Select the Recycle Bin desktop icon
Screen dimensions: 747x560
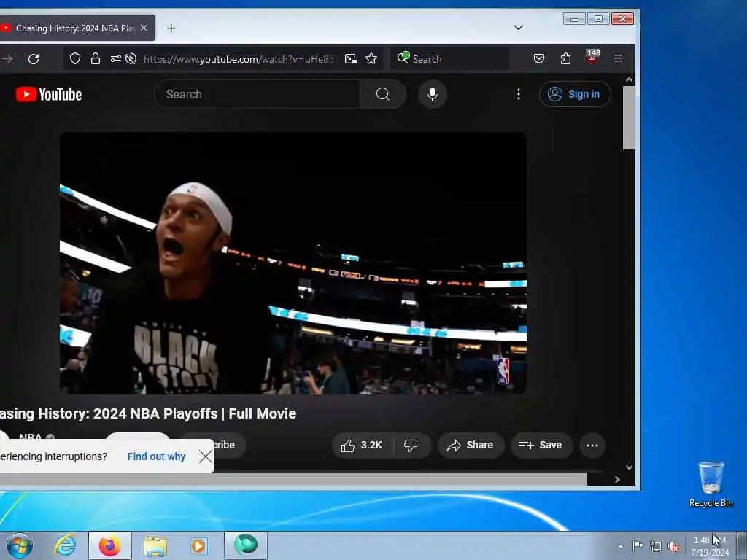711,484
